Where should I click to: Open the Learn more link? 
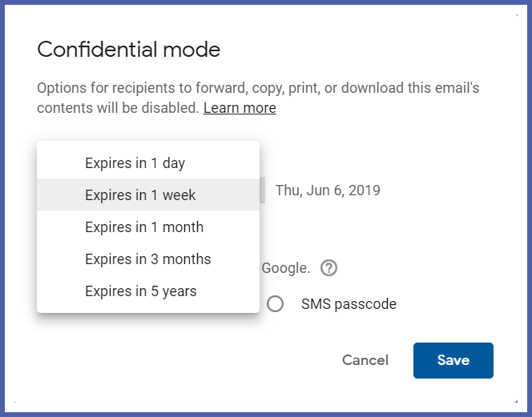240,108
